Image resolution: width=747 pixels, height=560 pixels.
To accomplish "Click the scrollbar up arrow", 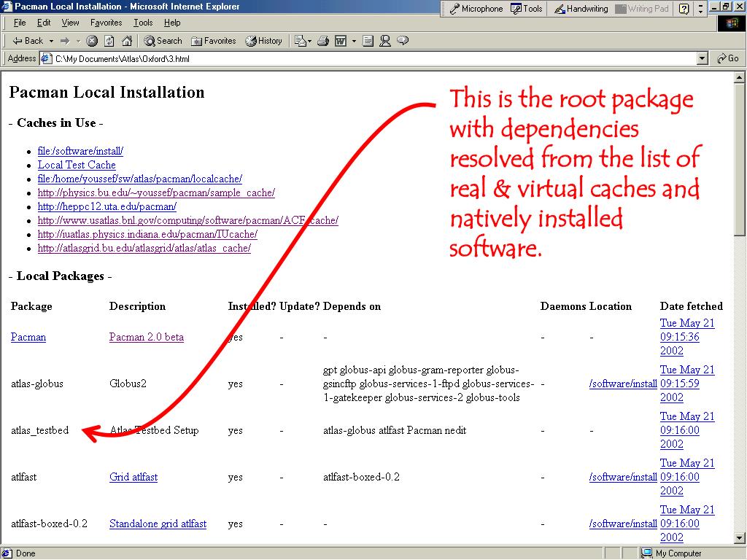I will point(739,77).
